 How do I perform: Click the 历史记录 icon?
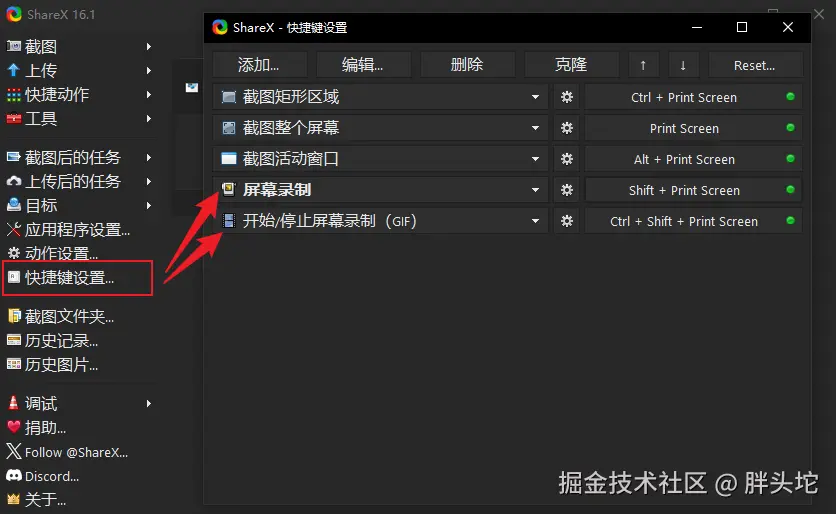coord(13,340)
